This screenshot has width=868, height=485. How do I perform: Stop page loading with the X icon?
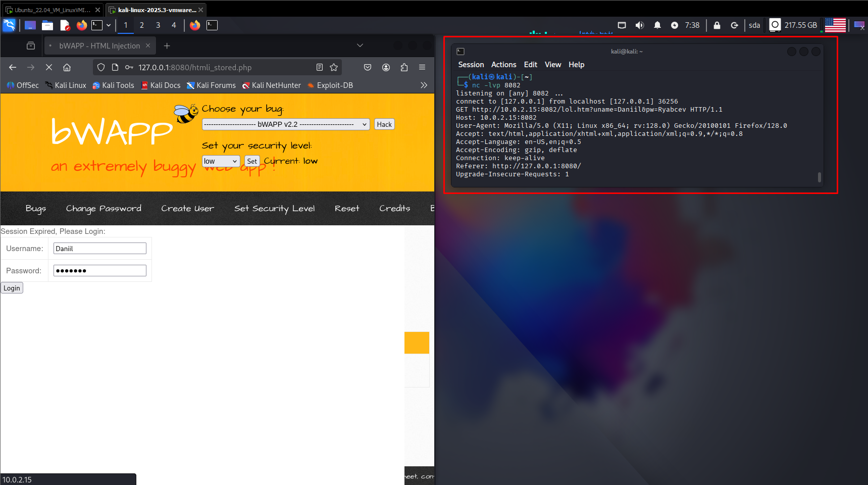coord(49,67)
